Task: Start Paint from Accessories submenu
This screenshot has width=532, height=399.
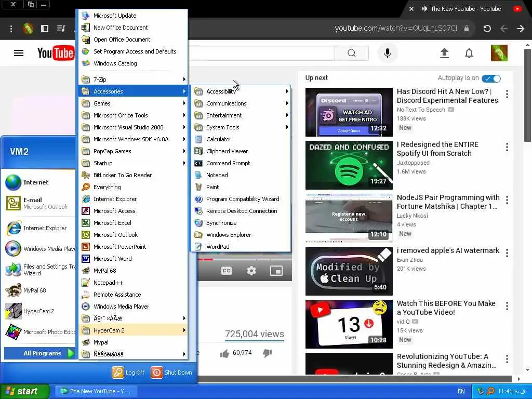Action: pos(241,187)
